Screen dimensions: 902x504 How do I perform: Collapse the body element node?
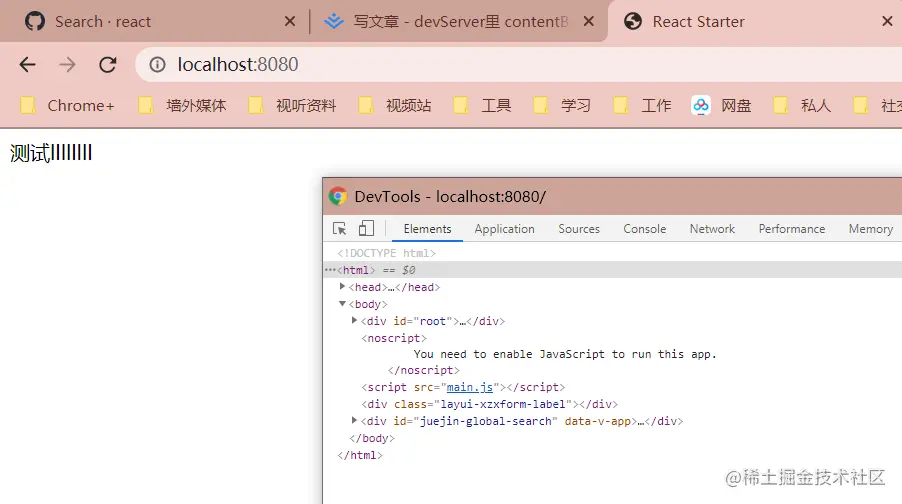point(342,303)
